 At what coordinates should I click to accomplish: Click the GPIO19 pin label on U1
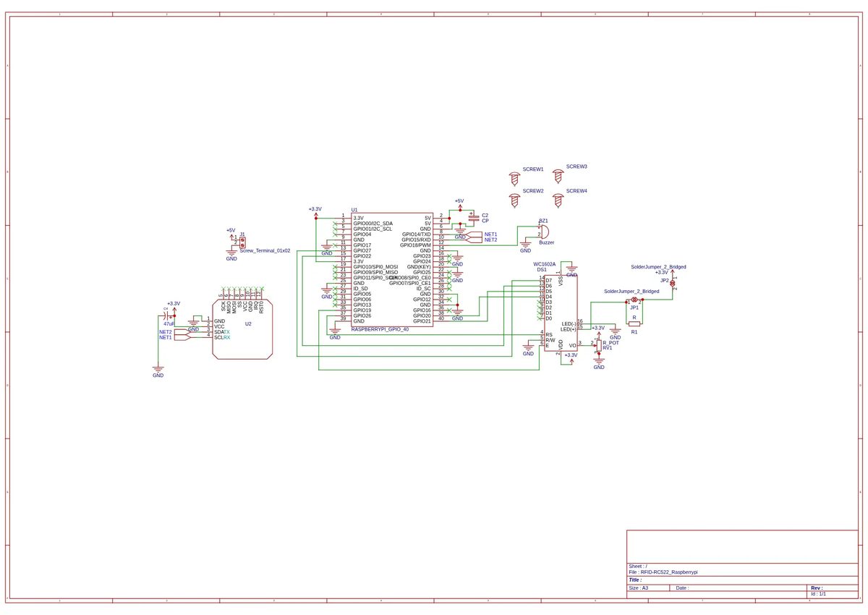click(x=362, y=310)
